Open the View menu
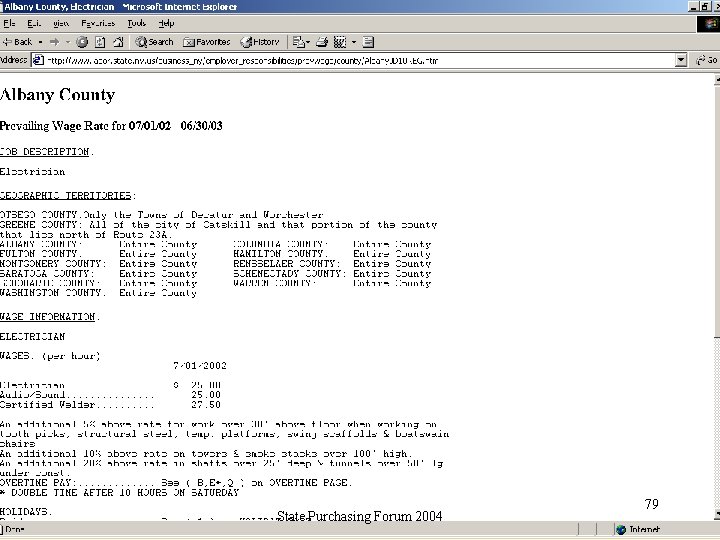This screenshot has width=720, height=540. point(61,23)
